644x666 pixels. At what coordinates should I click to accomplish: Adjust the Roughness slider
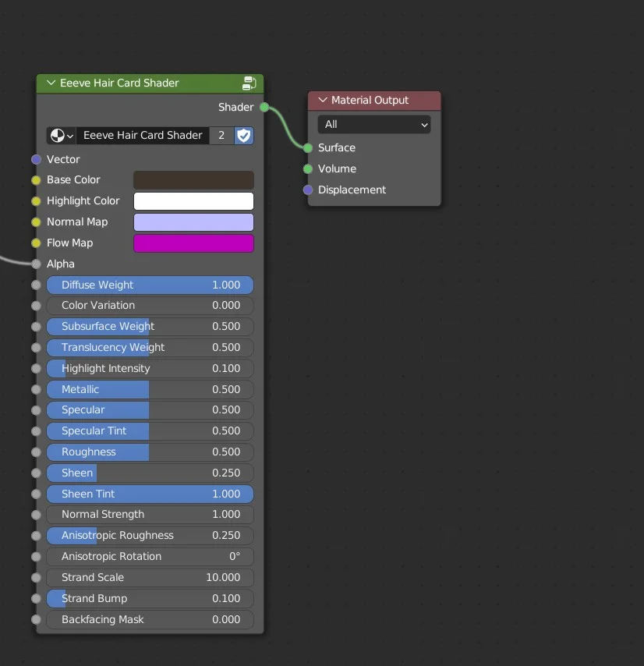[150, 452]
